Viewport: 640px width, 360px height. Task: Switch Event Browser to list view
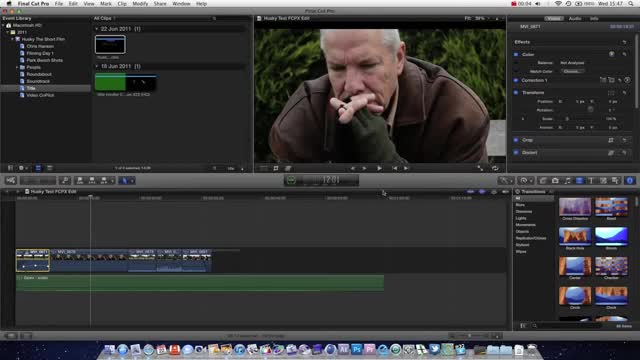[x=50, y=168]
